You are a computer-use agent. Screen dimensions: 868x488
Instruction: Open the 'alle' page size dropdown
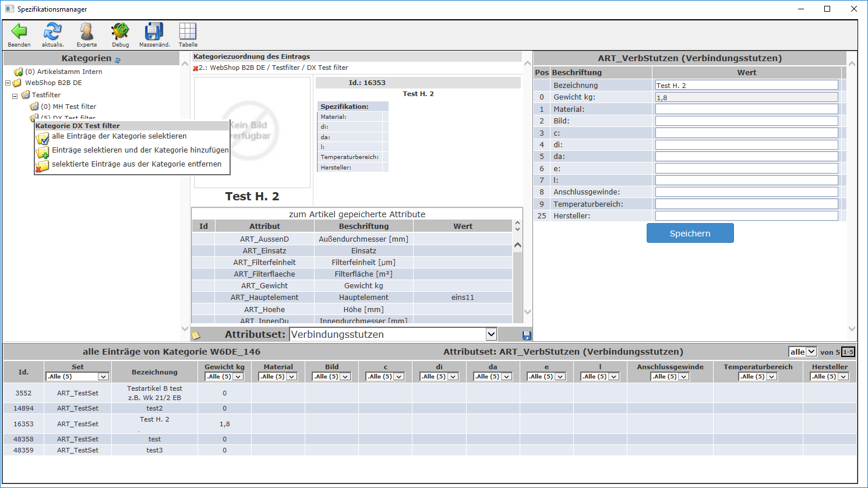(x=803, y=352)
